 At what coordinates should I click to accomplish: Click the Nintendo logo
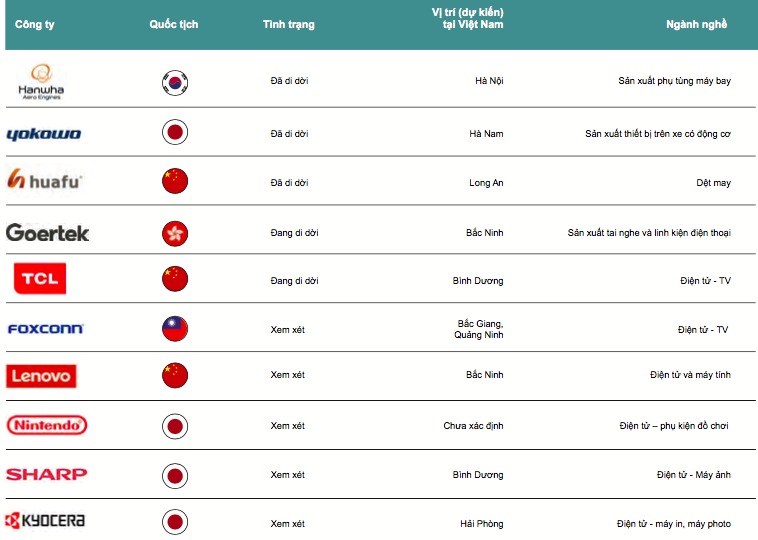pyautogui.click(x=47, y=425)
